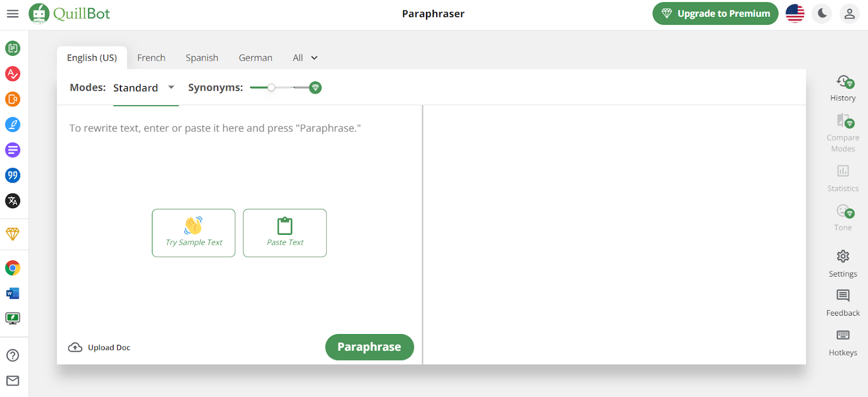This screenshot has width=868, height=397.
Task: Open the Contact mail icon
Action: click(12, 381)
